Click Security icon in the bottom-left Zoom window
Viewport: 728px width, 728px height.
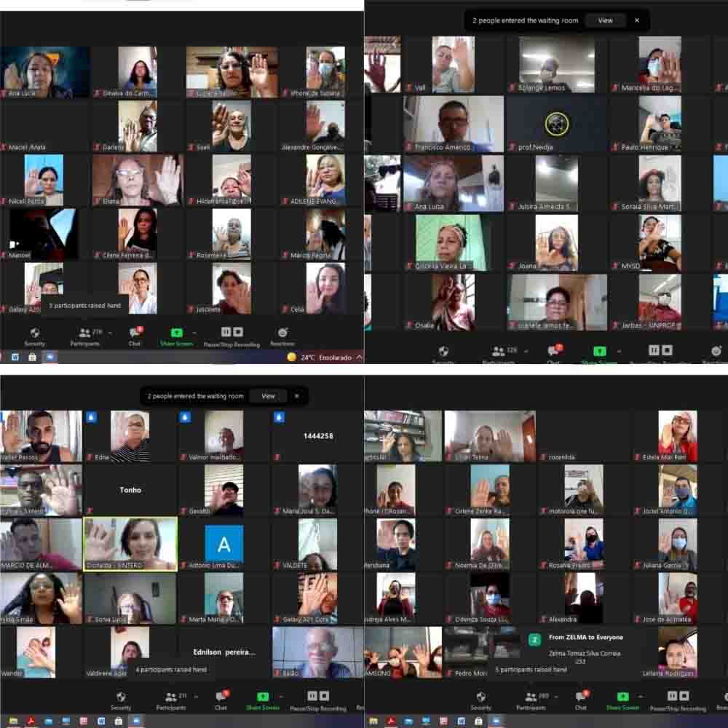click(x=121, y=697)
